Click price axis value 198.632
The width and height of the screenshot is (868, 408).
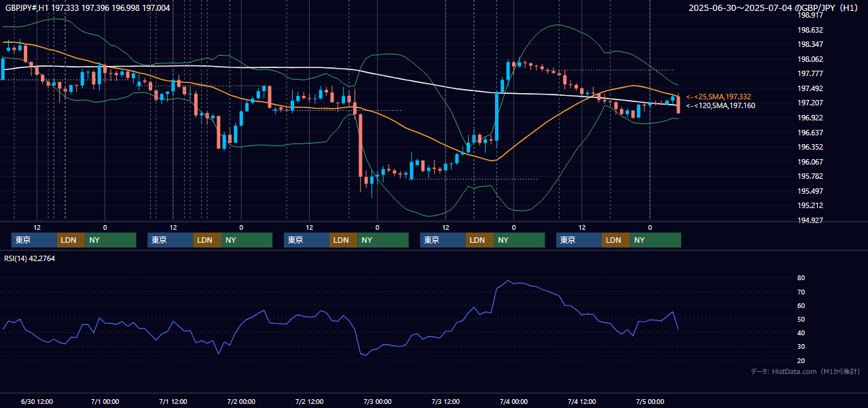810,30
